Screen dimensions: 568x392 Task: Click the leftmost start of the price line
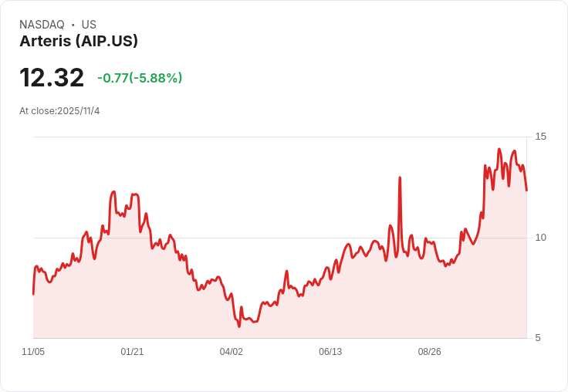[33, 294]
